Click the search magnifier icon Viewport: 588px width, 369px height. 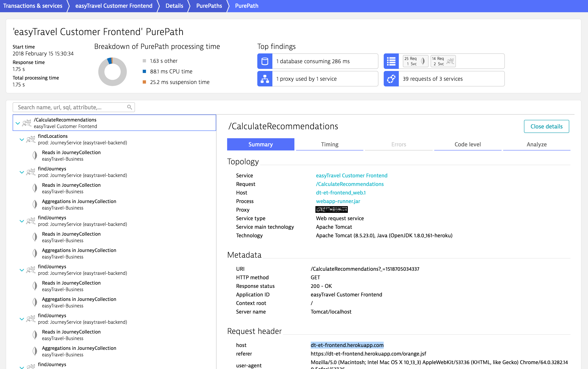pyautogui.click(x=129, y=107)
